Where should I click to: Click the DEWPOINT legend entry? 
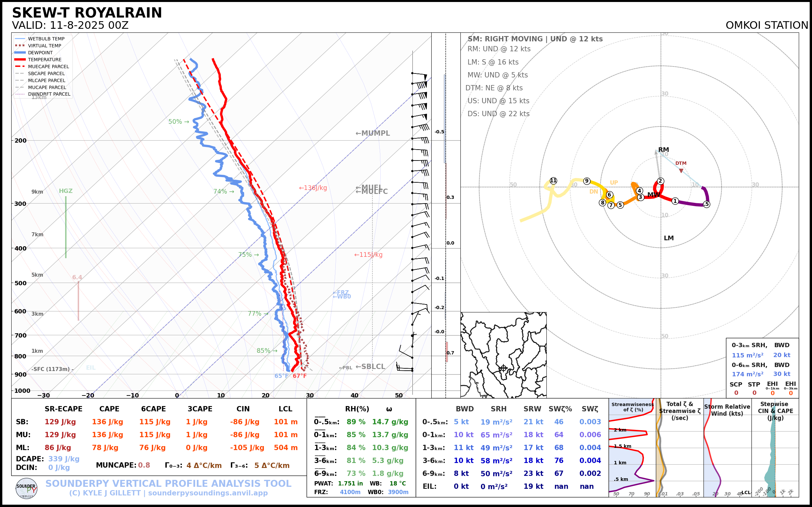click(40, 53)
